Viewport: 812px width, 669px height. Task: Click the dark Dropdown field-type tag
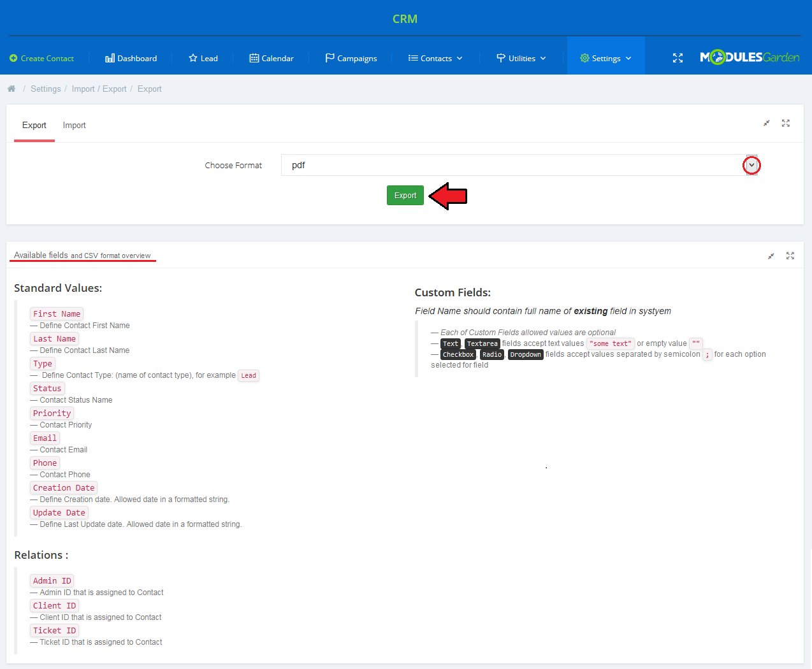(x=526, y=355)
